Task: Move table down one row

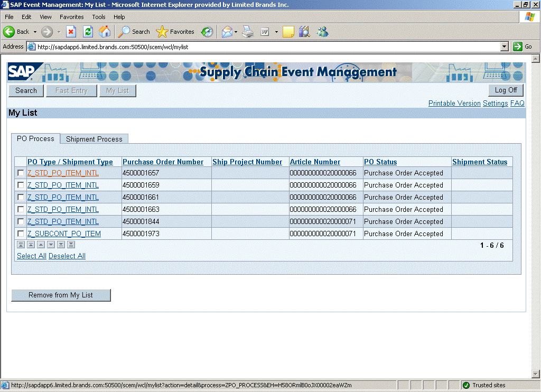Action: click(51, 245)
